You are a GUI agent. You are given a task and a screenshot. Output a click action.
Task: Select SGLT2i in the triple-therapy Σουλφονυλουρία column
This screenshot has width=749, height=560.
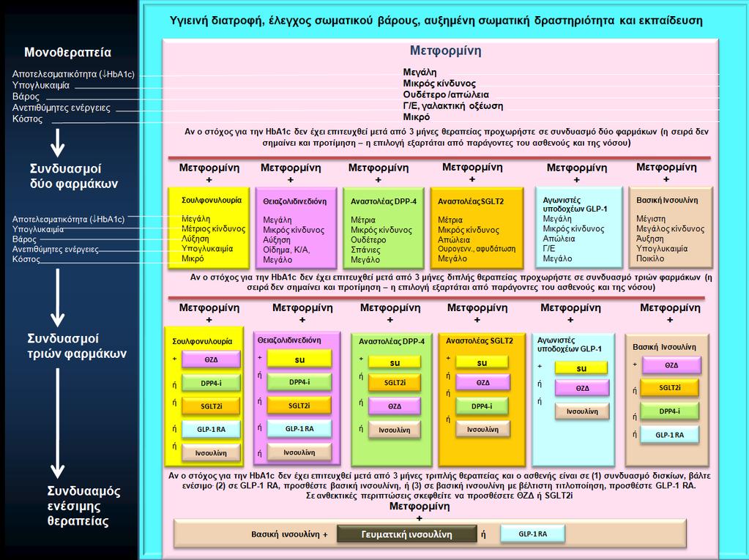[211, 406]
